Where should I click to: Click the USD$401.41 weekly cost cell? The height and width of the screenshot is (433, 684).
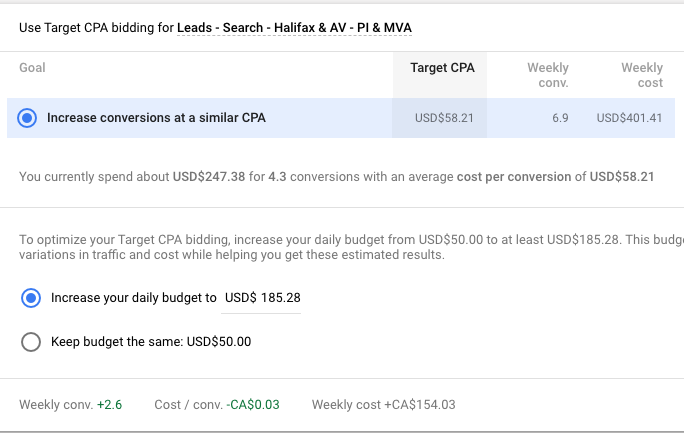[x=629, y=118]
